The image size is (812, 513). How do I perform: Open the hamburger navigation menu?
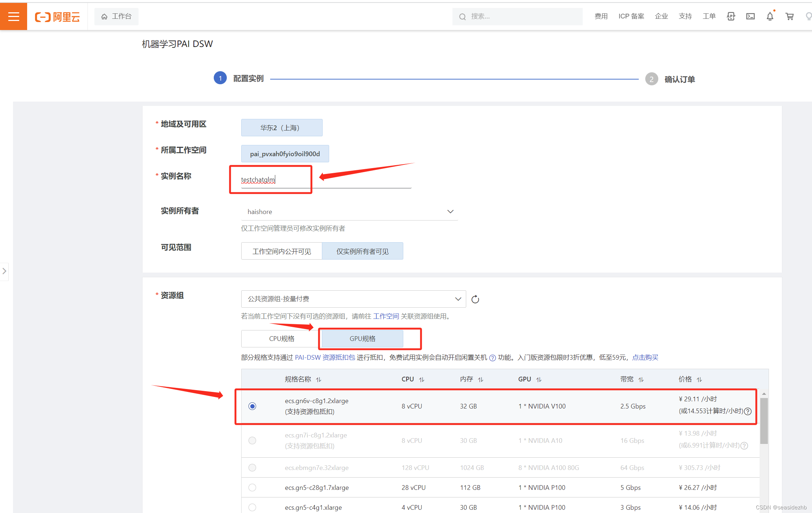pyautogui.click(x=13, y=16)
